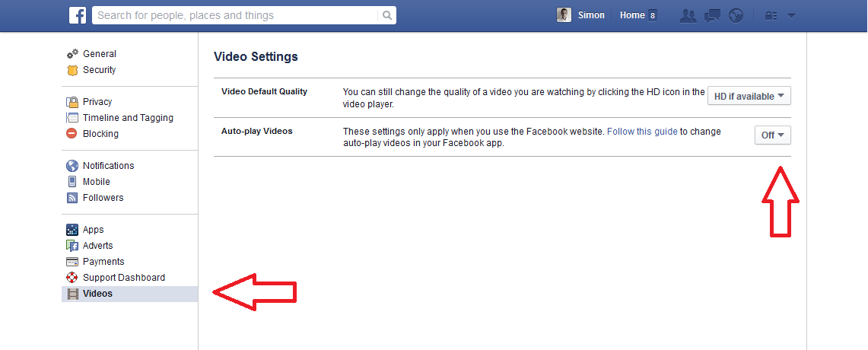Go to Privacy settings
The height and width of the screenshot is (350, 868).
[x=97, y=102]
